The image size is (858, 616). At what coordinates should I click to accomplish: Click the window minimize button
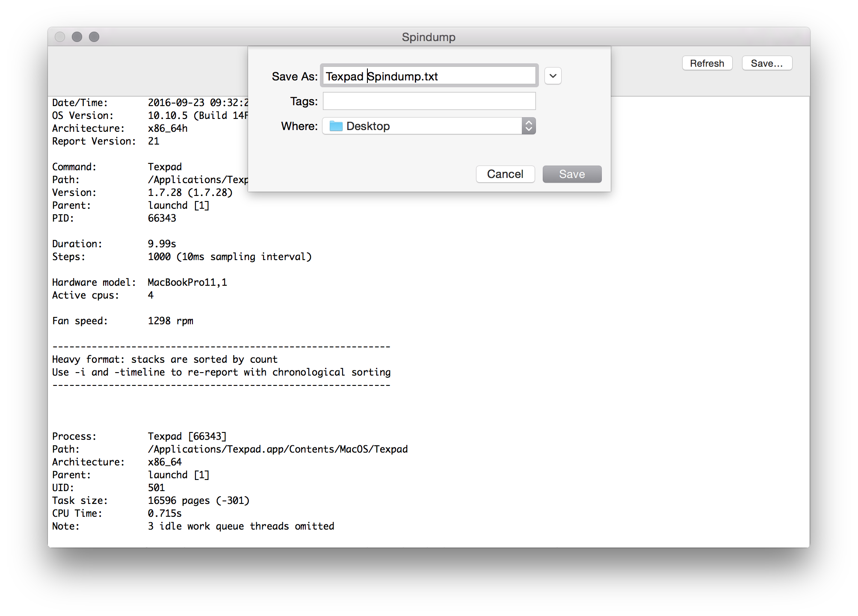[x=77, y=37]
